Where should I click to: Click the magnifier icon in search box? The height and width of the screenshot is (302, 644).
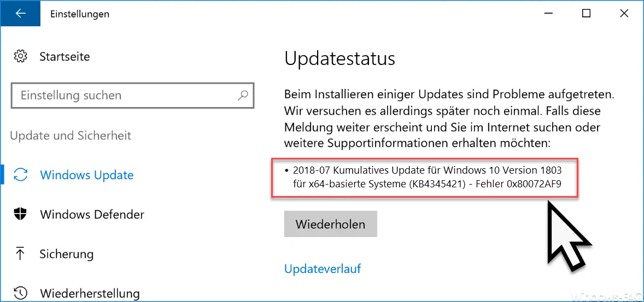[243, 95]
